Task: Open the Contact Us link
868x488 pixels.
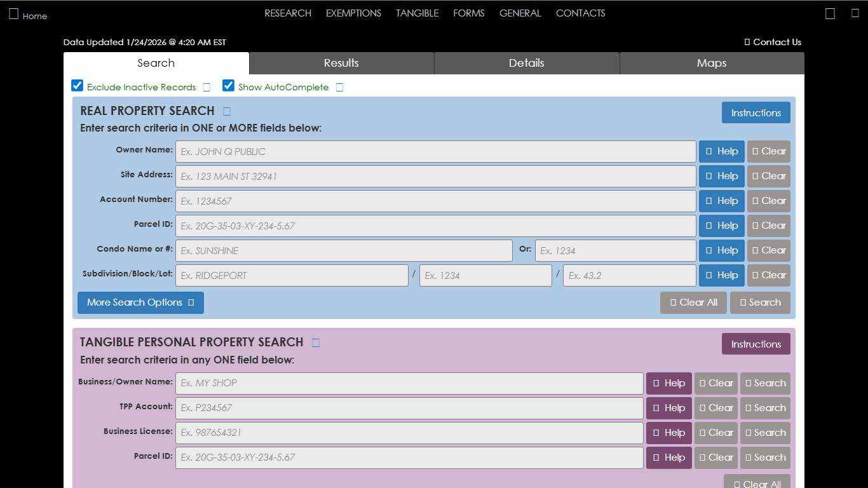Action: 773,42
